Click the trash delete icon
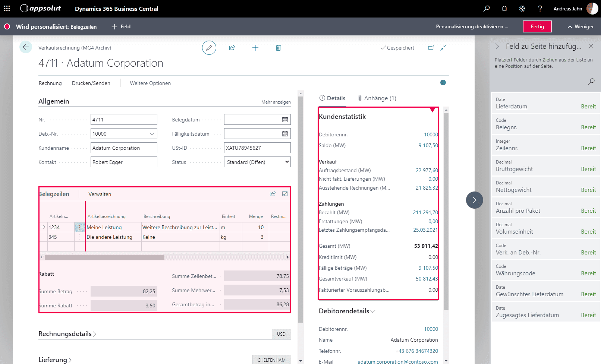The height and width of the screenshot is (364, 601). point(278,48)
